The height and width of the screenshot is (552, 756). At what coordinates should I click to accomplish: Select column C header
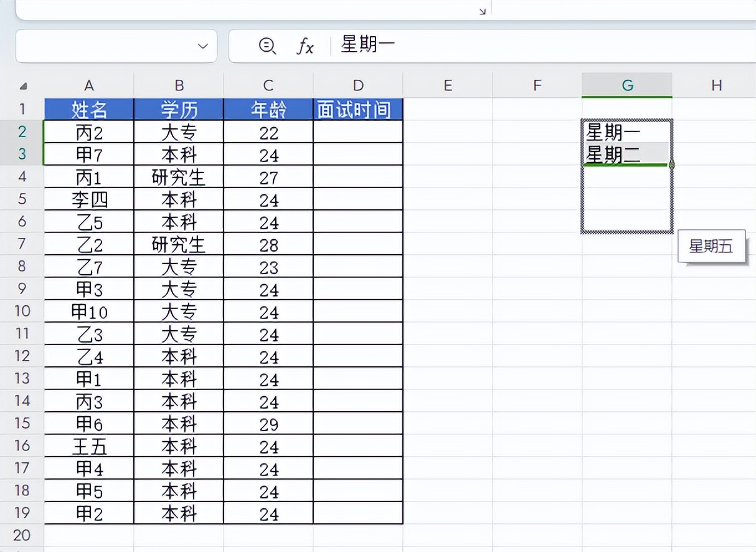click(x=268, y=85)
